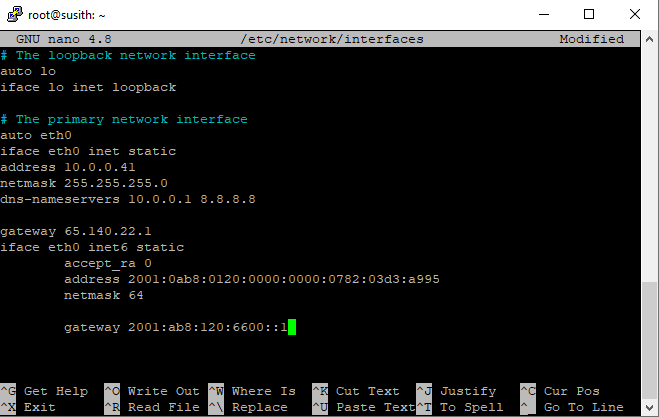659x417 pixels.
Task: Click the scrollbar up arrow
Action: coord(649,39)
